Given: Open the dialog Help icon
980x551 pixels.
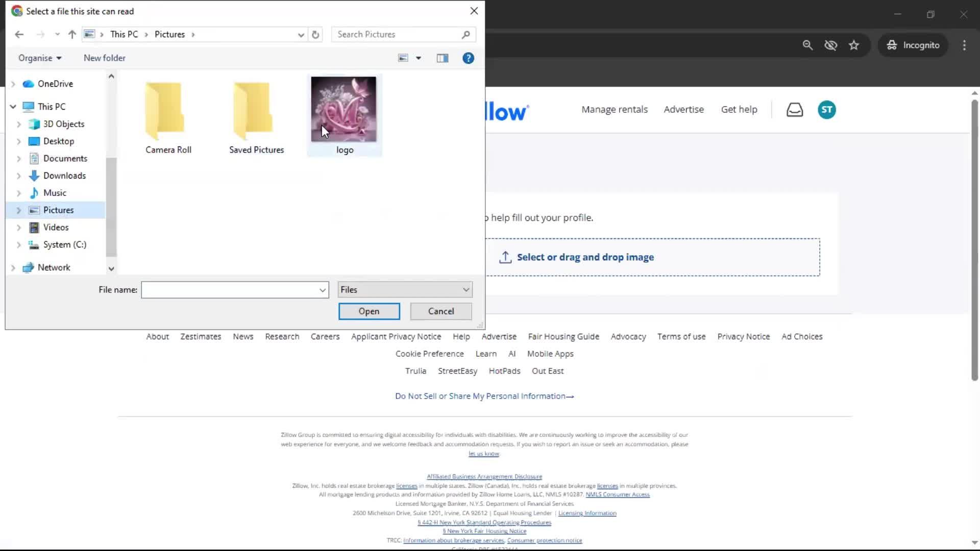Looking at the screenshot, I should click(x=468, y=58).
